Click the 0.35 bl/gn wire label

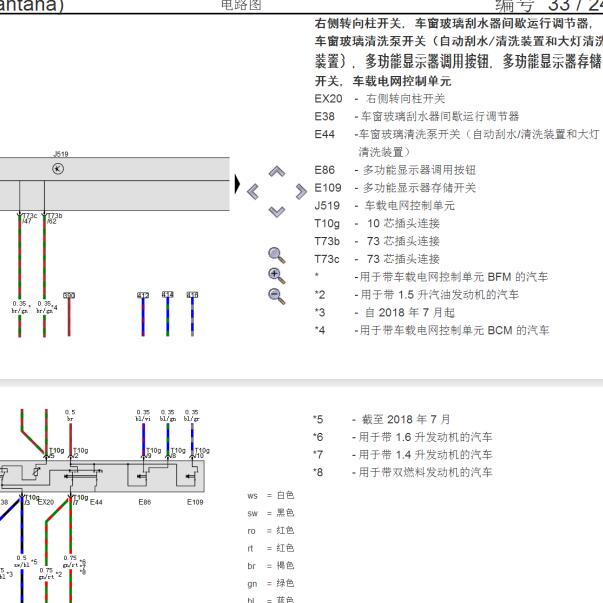click(168, 415)
